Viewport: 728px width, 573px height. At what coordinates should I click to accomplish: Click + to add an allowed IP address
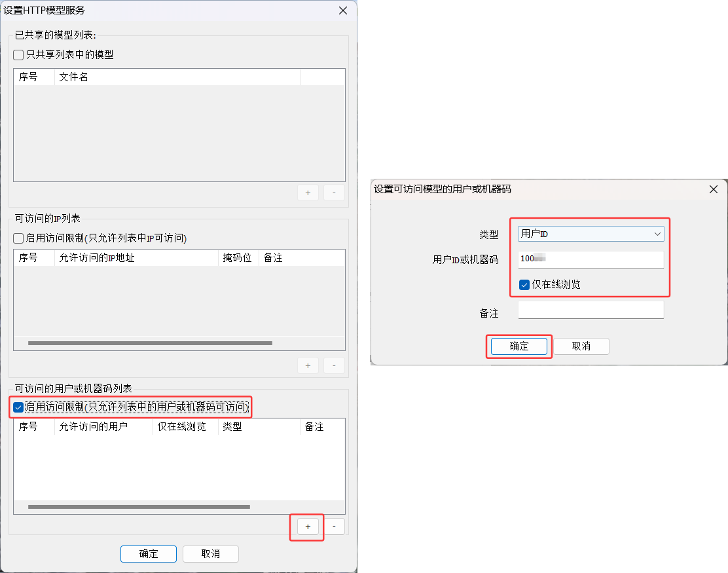pyautogui.click(x=308, y=365)
